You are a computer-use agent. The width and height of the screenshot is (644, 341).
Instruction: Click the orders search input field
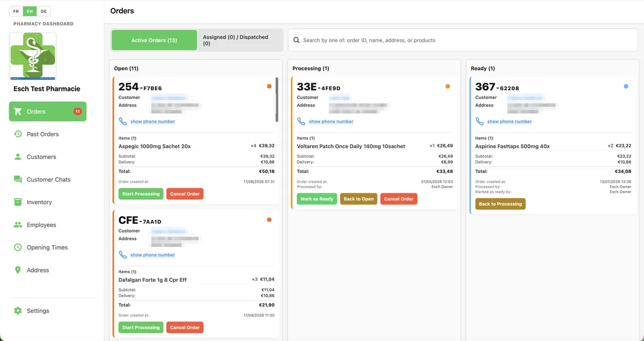463,40
